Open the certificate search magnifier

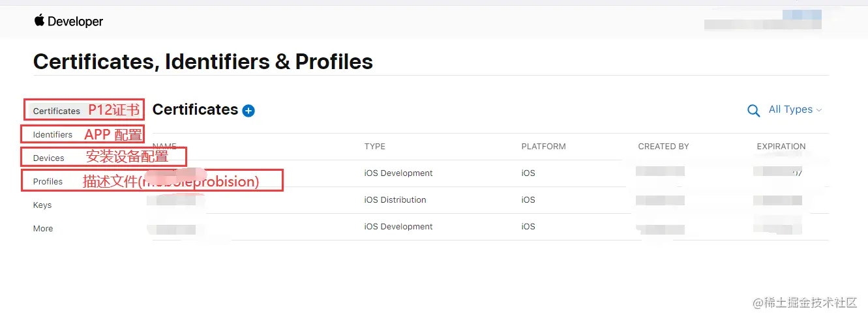point(753,111)
